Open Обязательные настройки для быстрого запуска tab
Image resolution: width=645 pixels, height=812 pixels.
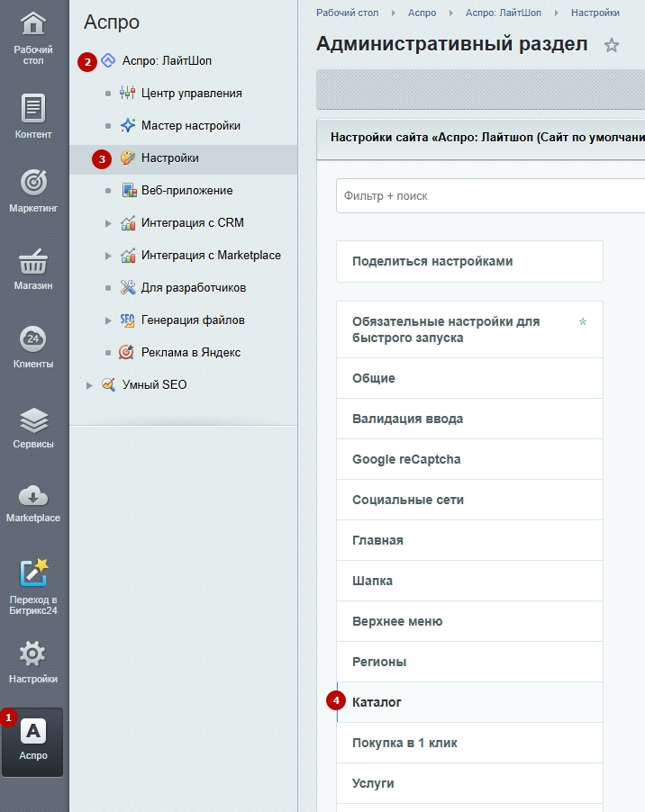pyautogui.click(x=469, y=329)
